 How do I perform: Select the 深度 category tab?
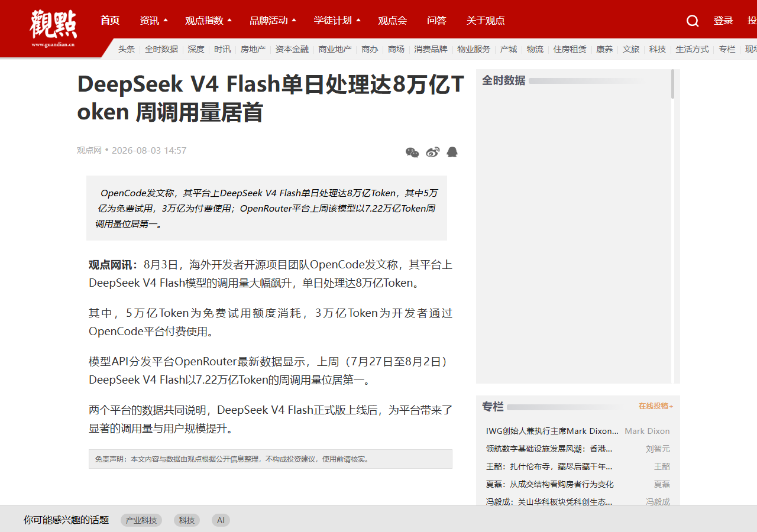coord(196,49)
